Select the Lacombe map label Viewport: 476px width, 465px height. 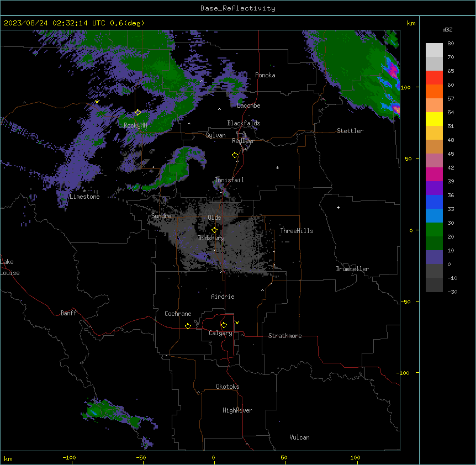click(248, 105)
